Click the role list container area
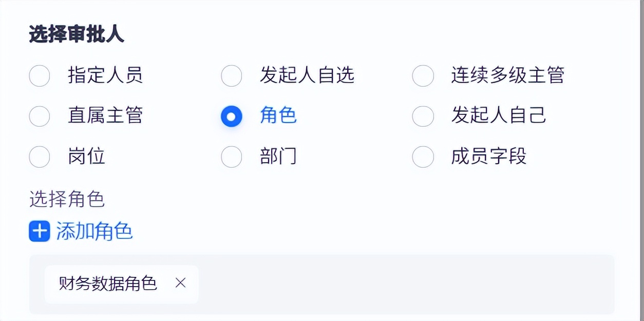The height and width of the screenshot is (321, 644). 359,285
